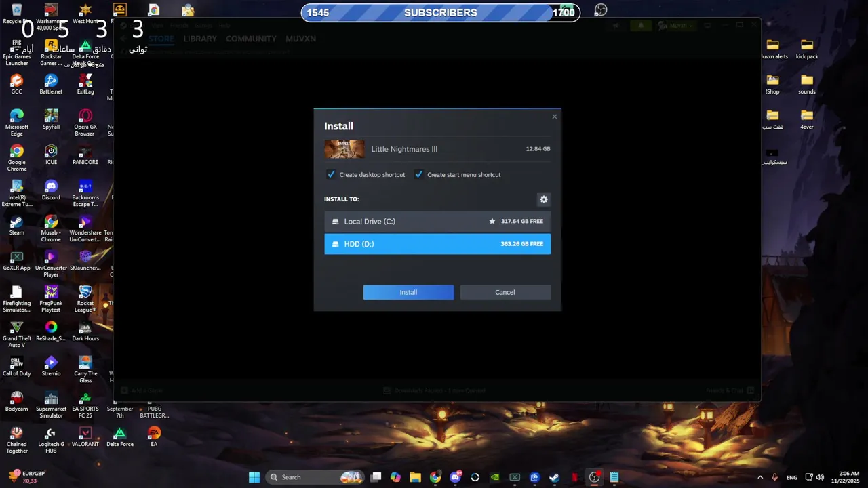Open FragPunk Playtest desktop icon
Viewport: 868px width, 488px height.
pos(51,299)
